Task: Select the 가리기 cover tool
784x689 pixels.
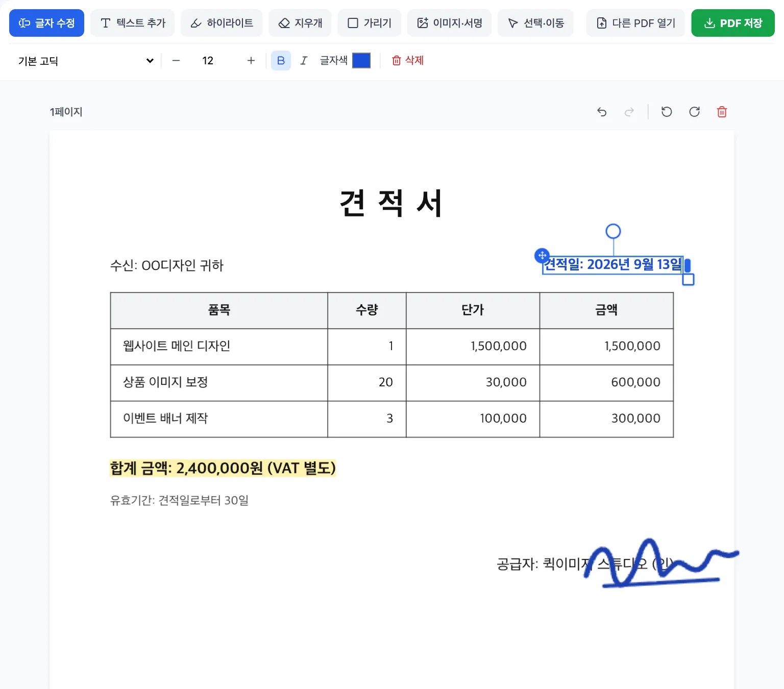Action: pyautogui.click(x=370, y=23)
